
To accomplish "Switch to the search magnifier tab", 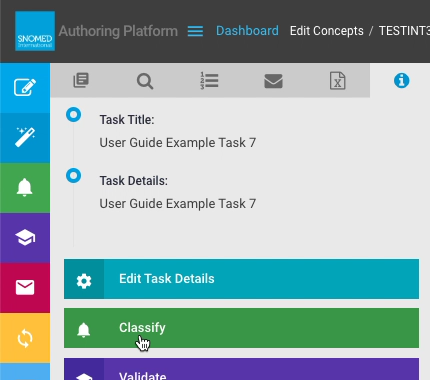I will [x=145, y=81].
